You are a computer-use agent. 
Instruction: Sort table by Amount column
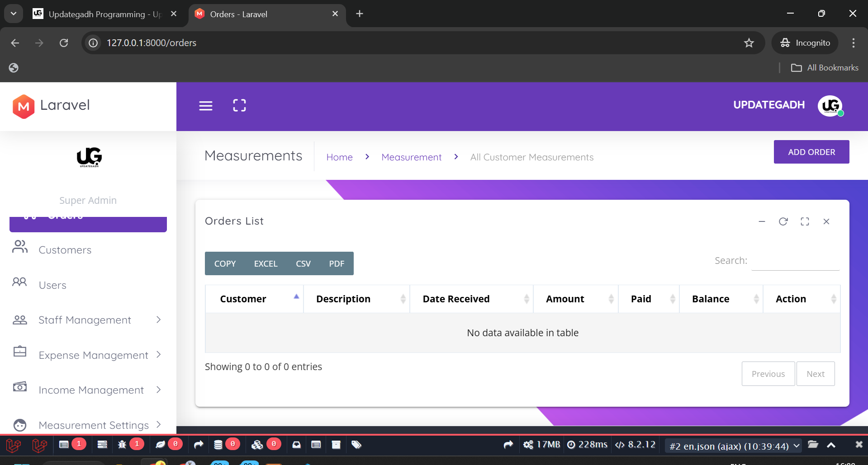coord(576,299)
